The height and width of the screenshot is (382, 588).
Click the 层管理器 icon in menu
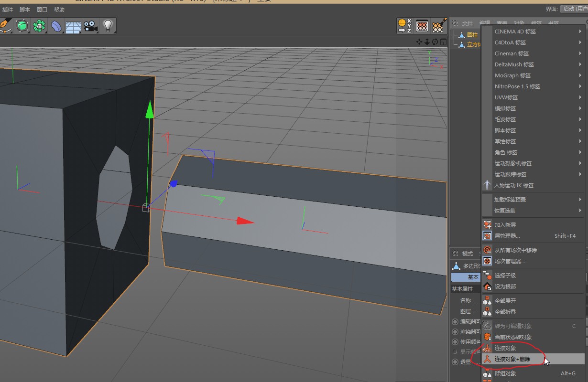[x=487, y=235]
